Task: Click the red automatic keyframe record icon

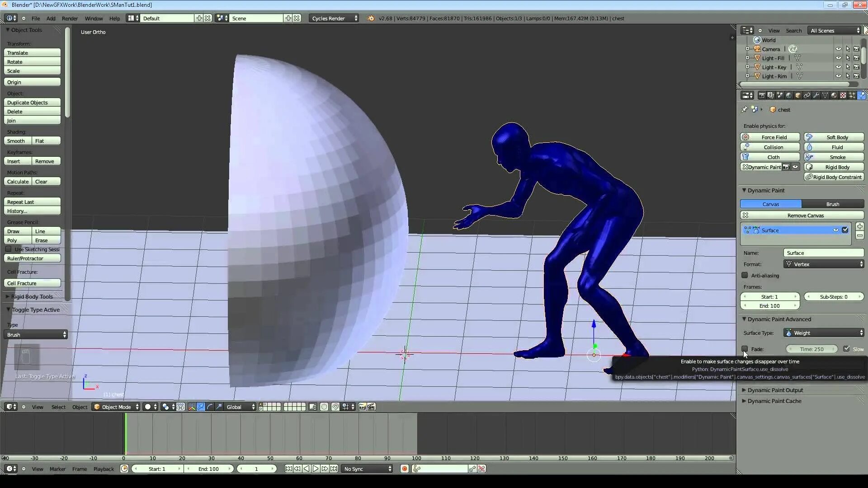Action: (405, 469)
